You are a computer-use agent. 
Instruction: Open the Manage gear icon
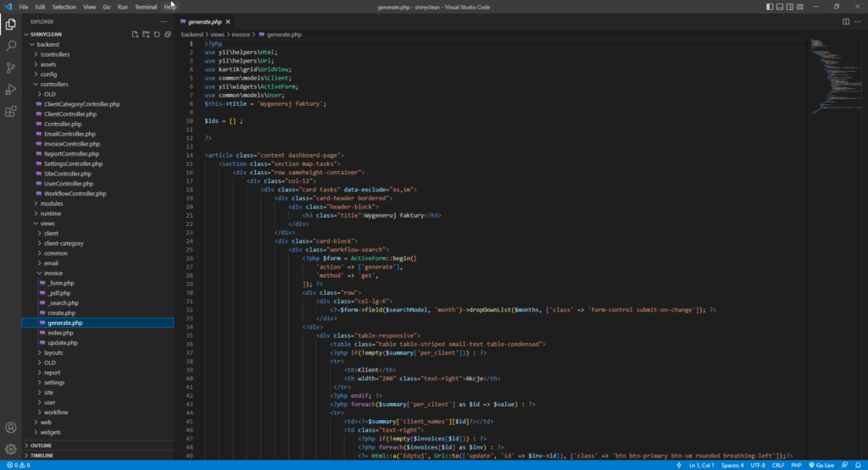10,449
